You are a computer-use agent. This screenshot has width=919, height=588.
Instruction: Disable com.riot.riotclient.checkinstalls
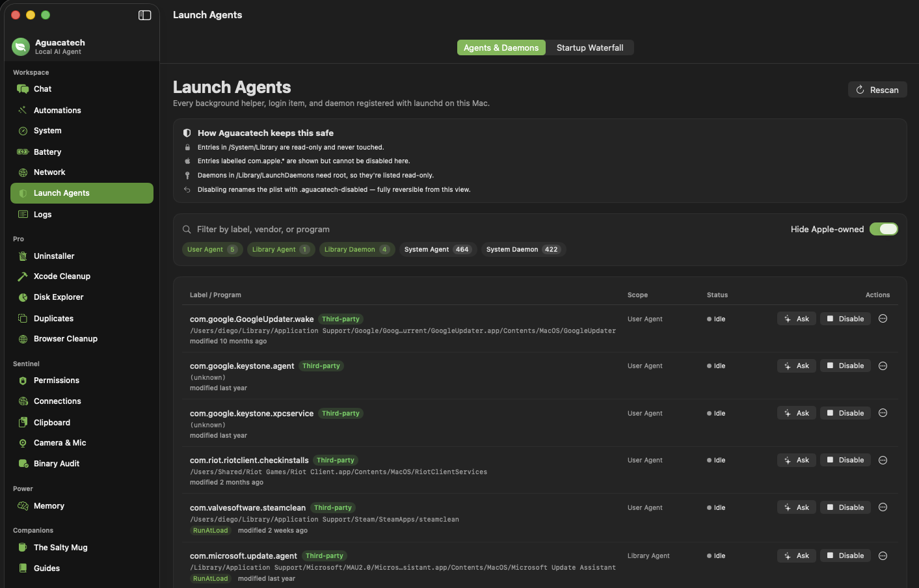(846, 461)
